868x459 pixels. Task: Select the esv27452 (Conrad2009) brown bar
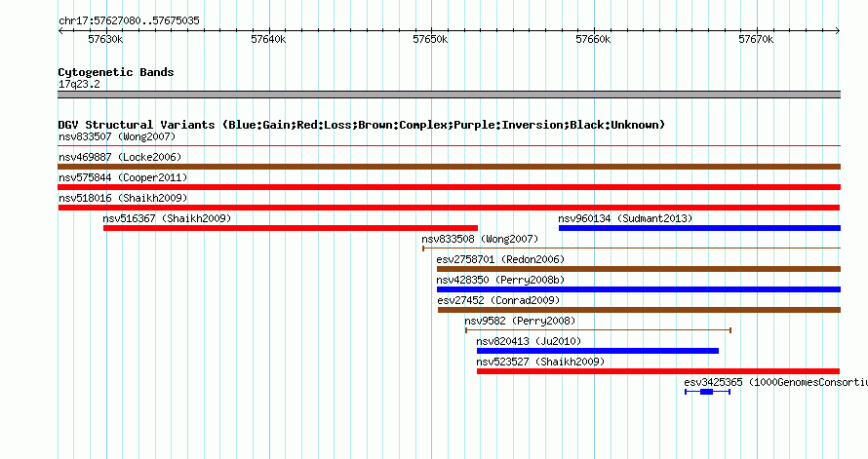640,310
